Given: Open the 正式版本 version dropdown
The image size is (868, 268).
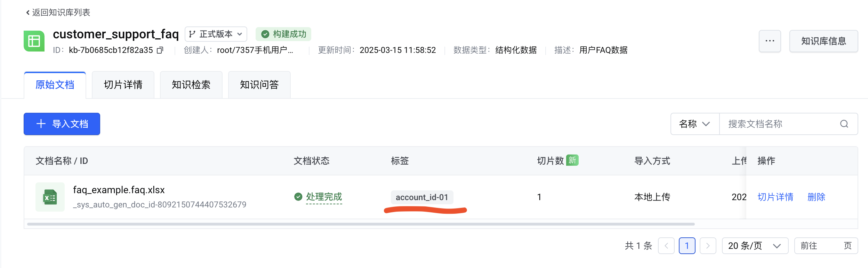Looking at the screenshot, I should (216, 34).
